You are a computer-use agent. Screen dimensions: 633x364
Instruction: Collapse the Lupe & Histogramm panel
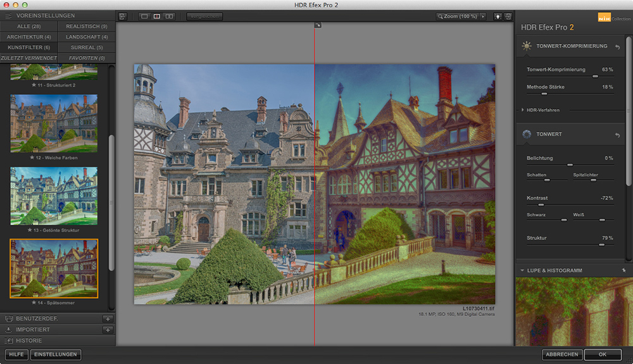522,270
